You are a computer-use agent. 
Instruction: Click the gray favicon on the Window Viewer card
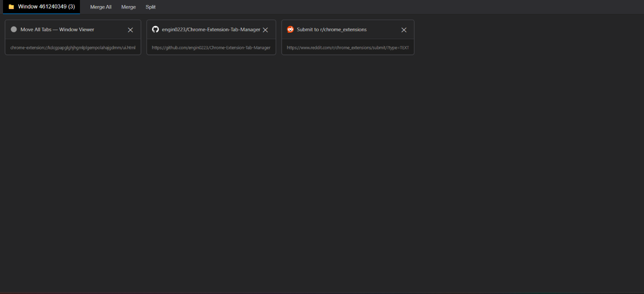14,29
